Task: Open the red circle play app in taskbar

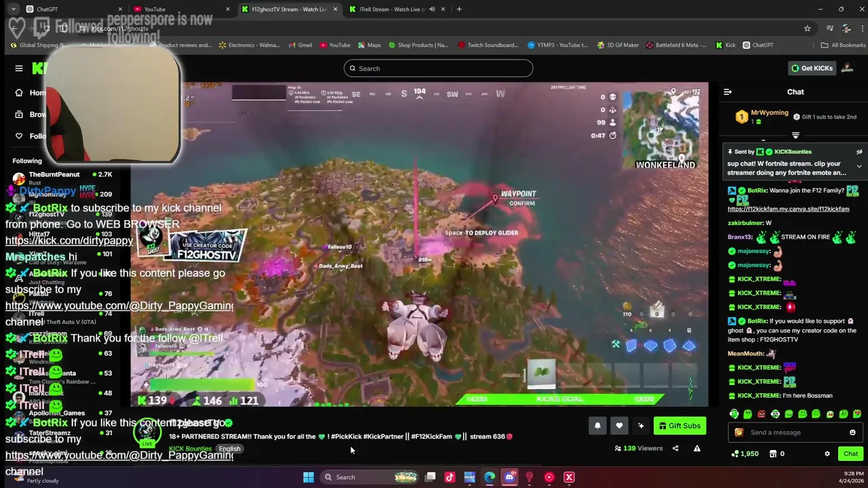Action: coord(549,477)
